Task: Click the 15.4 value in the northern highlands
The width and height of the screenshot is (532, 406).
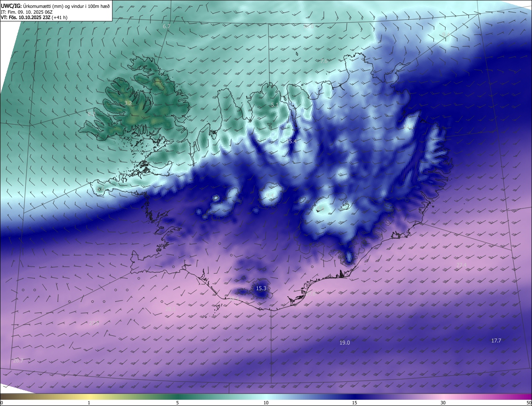Action: [291, 142]
